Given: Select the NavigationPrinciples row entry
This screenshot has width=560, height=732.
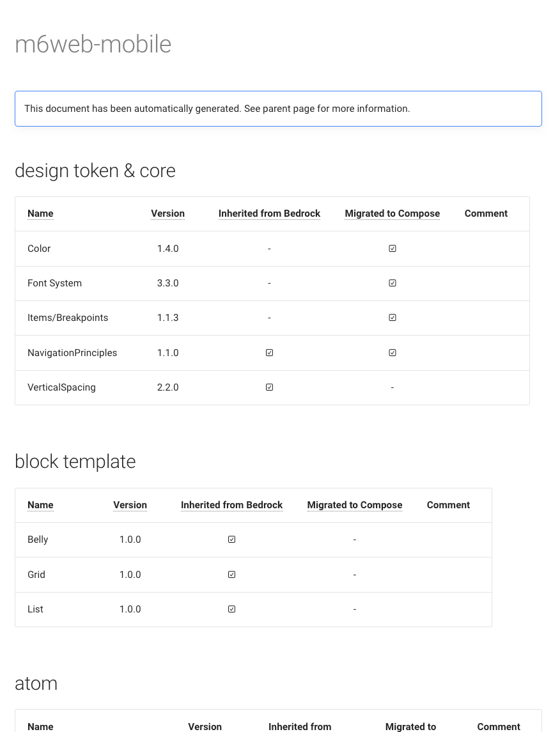Looking at the screenshot, I should [x=72, y=352].
